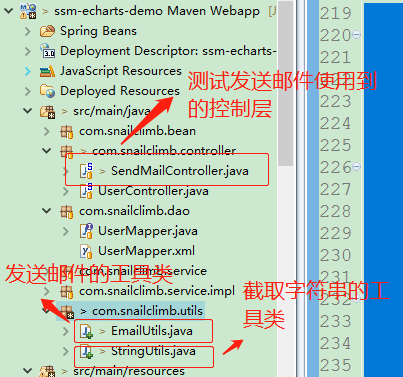Click line number 234 in editor gutter
The height and width of the screenshot is (377, 403).
pyautogui.click(x=335, y=343)
